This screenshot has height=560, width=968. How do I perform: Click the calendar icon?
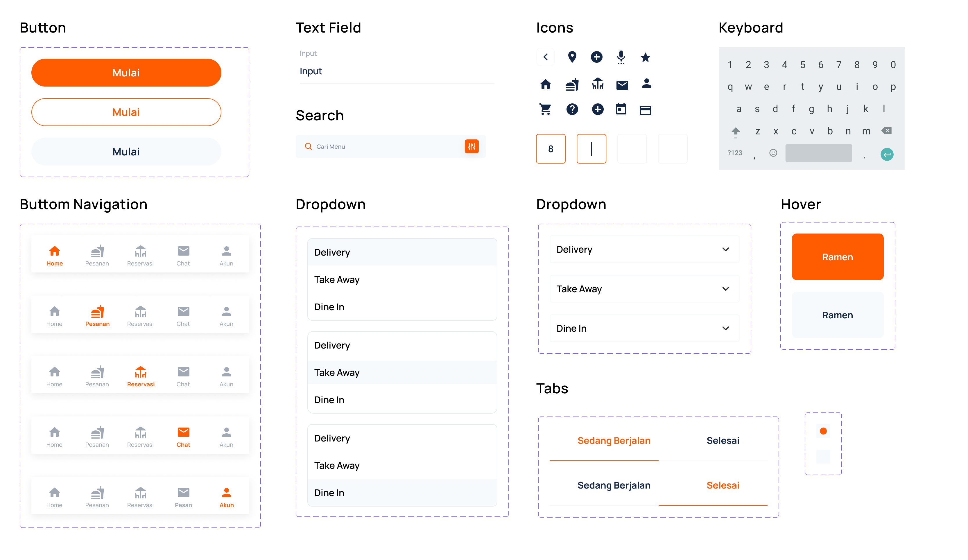click(621, 109)
